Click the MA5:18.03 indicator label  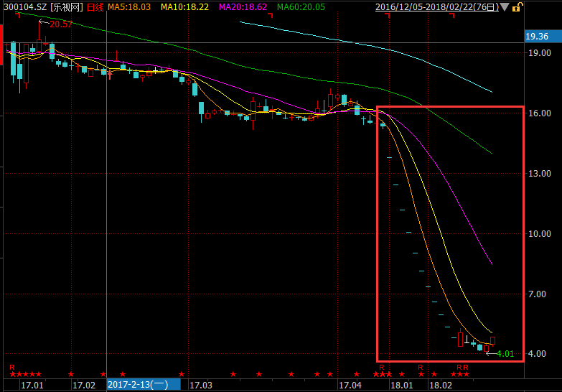(x=129, y=6)
